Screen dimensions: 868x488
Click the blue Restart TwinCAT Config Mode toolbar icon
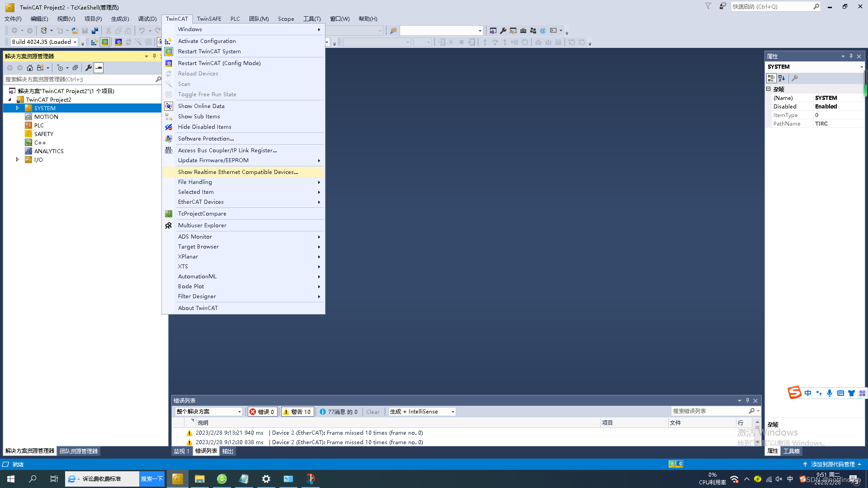(x=118, y=42)
